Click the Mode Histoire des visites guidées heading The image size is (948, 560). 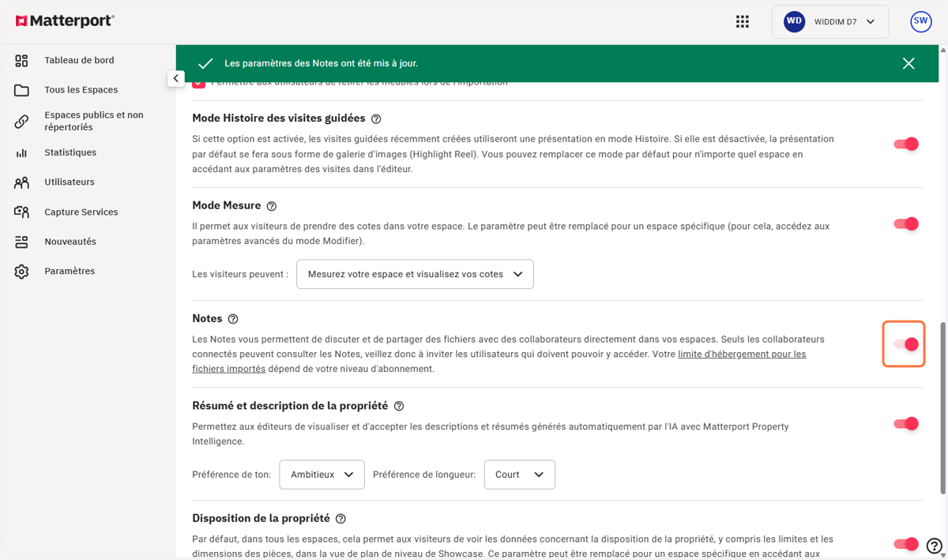coord(279,118)
